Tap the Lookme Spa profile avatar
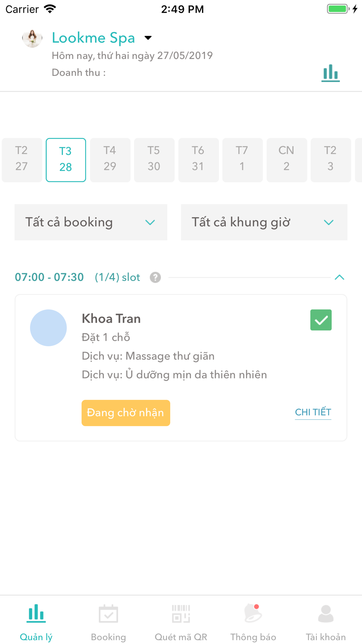Image resolution: width=362 pixels, height=644 pixels. click(x=32, y=38)
